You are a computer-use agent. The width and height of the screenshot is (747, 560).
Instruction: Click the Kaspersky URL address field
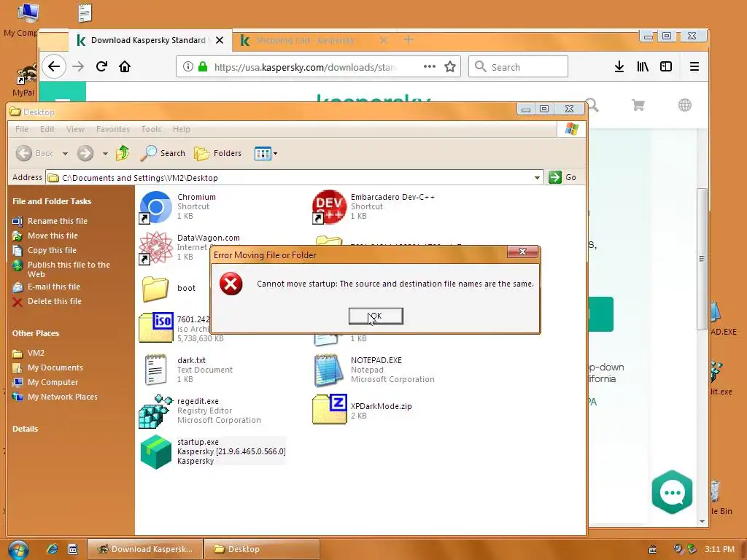(x=305, y=66)
